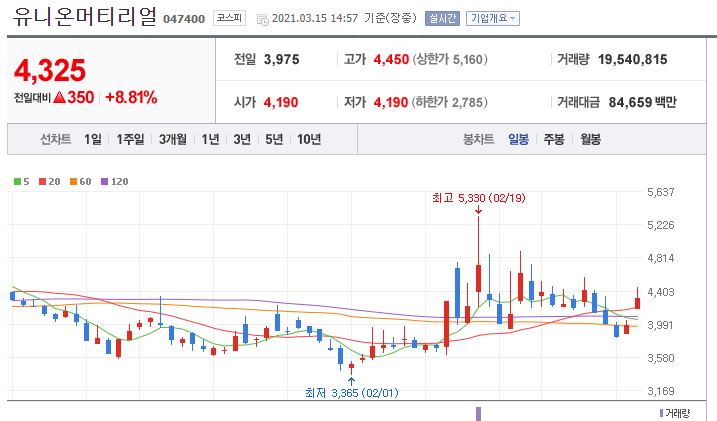Click the 최저 3,365 (02/01) marker
The height and width of the screenshot is (421, 717).
coord(352,393)
